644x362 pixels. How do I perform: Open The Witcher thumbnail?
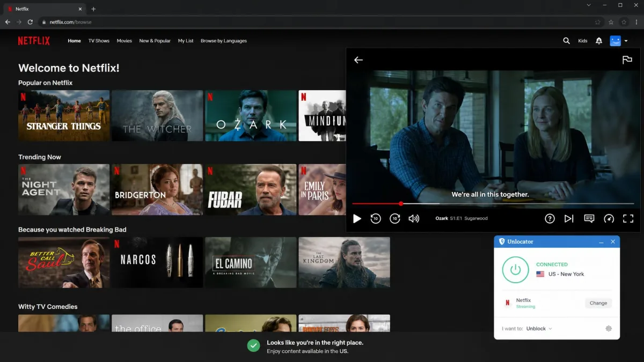point(157,115)
